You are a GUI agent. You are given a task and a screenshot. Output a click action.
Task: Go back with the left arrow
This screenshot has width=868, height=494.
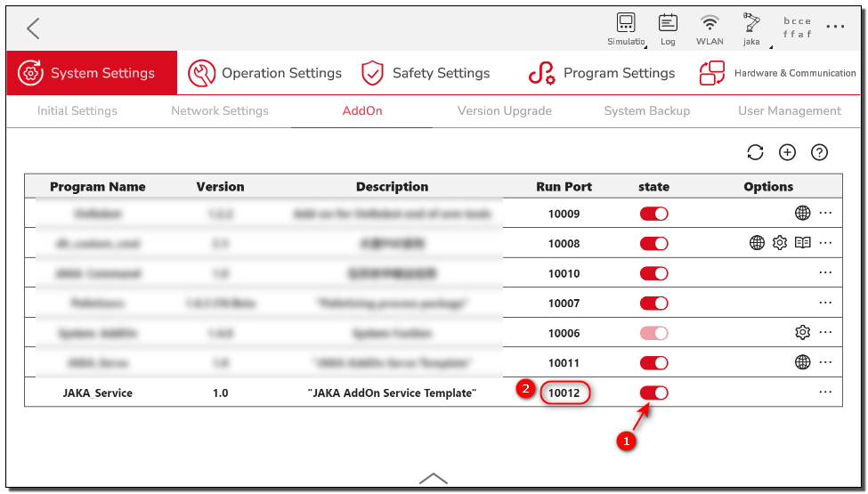(x=33, y=28)
